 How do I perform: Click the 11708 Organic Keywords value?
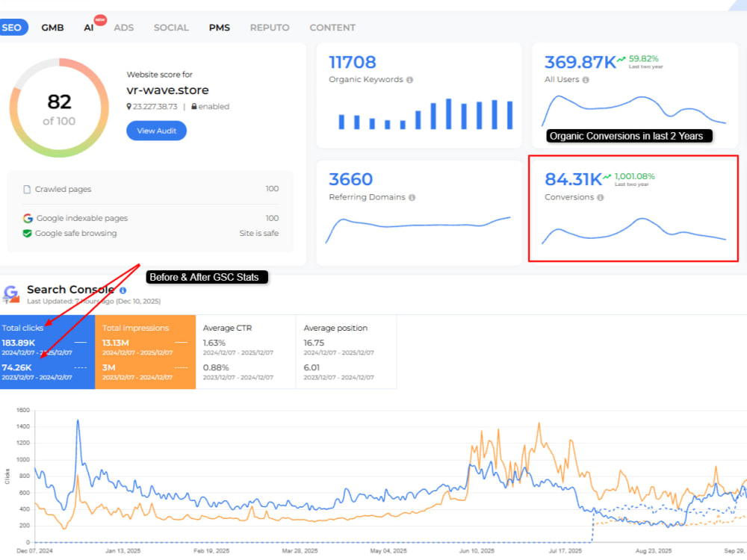tap(353, 63)
